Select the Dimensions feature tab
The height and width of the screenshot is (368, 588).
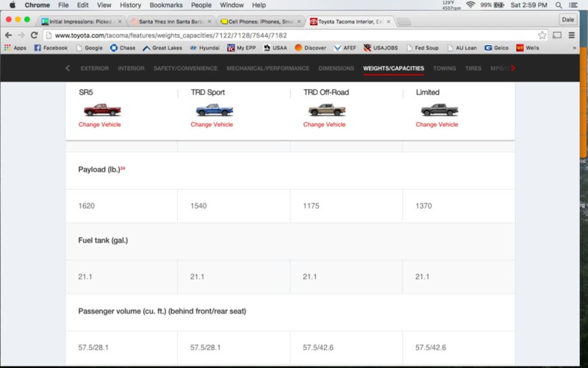coord(336,68)
